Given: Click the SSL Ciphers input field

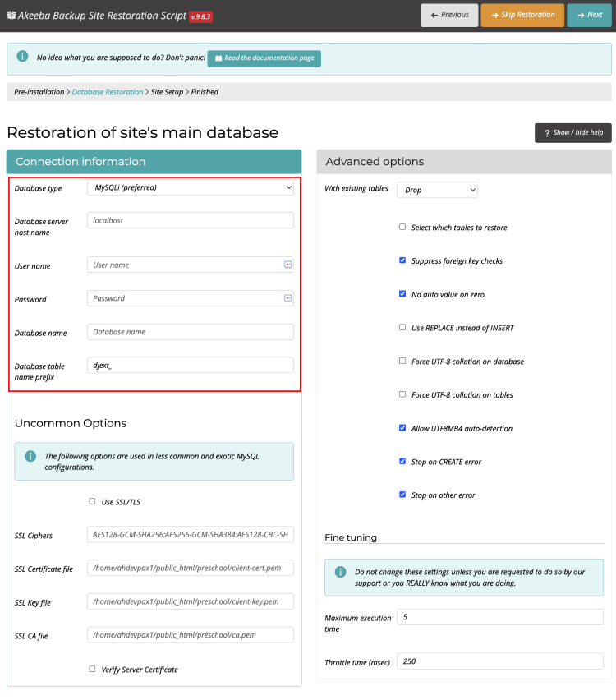Looking at the screenshot, I should coord(191,534).
